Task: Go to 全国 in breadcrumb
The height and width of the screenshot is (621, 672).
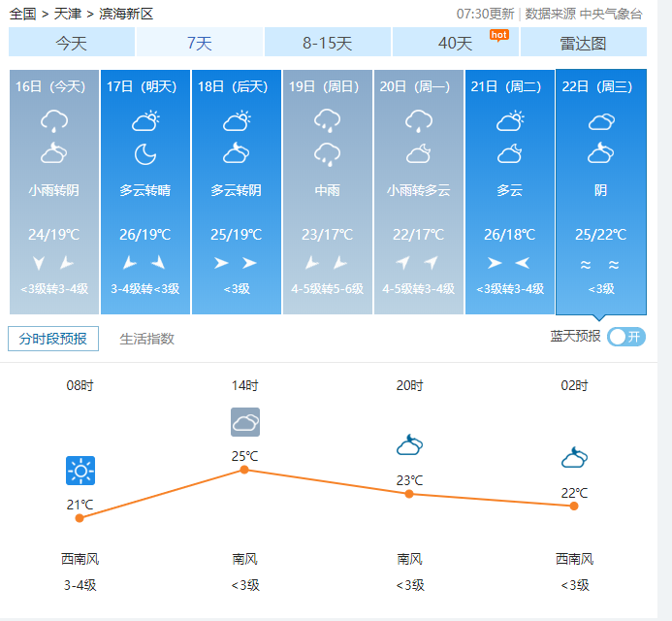Action: [22, 14]
